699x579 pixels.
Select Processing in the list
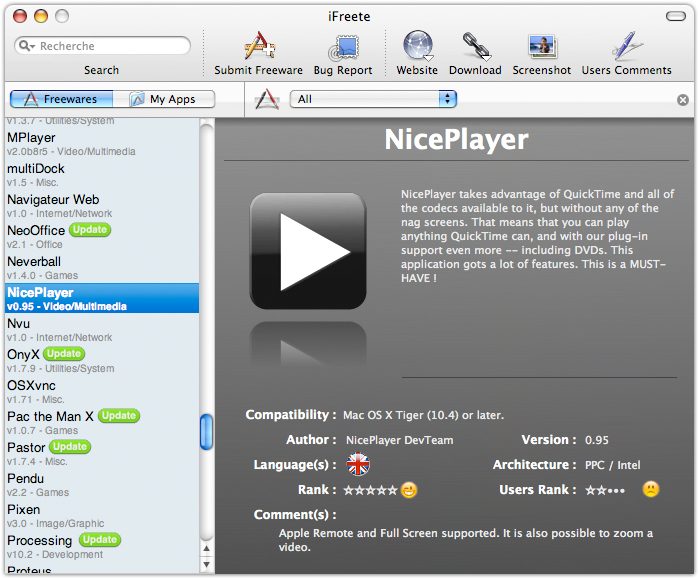tap(102, 546)
